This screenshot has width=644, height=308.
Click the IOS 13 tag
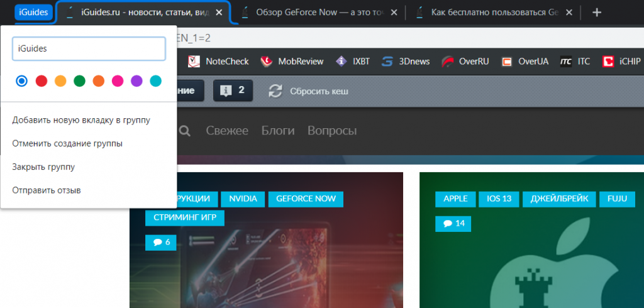(499, 199)
